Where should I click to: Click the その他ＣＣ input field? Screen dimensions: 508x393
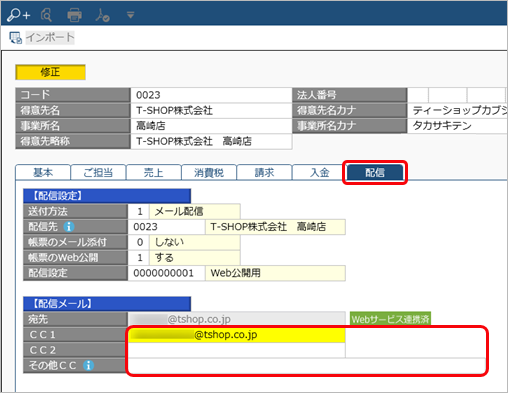[x=307, y=366]
